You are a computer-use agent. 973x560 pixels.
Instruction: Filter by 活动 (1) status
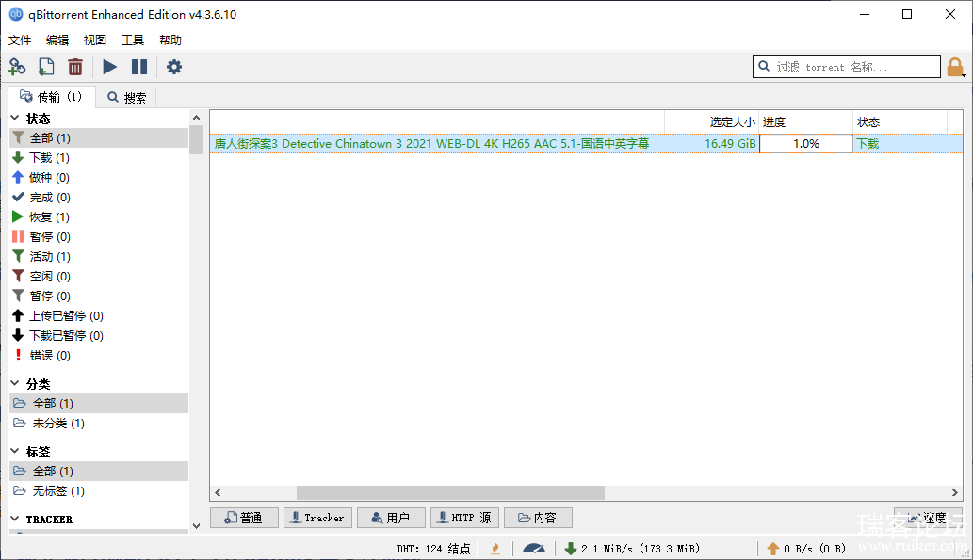[x=99, y=256]
